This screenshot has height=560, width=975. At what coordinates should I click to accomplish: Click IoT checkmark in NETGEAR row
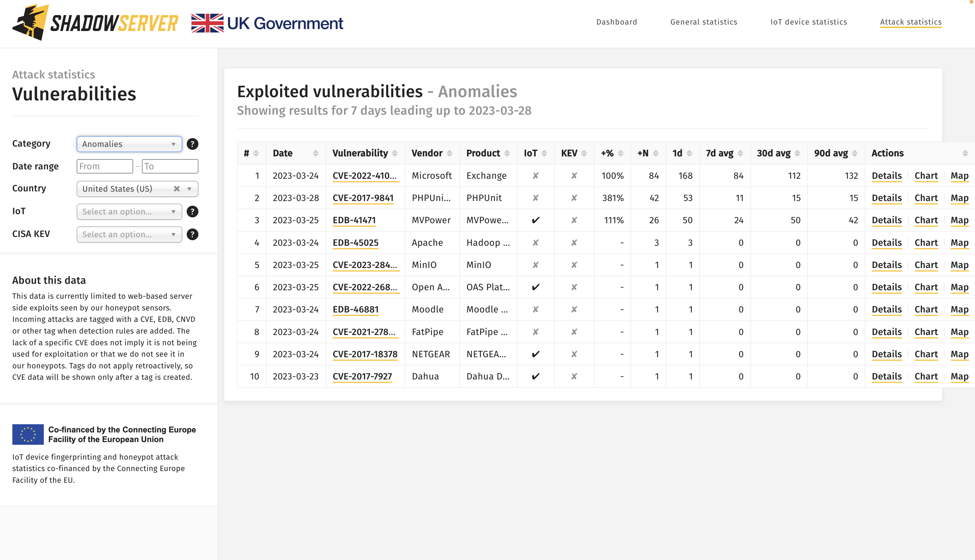pyautogui.click(x=535, y=354)
